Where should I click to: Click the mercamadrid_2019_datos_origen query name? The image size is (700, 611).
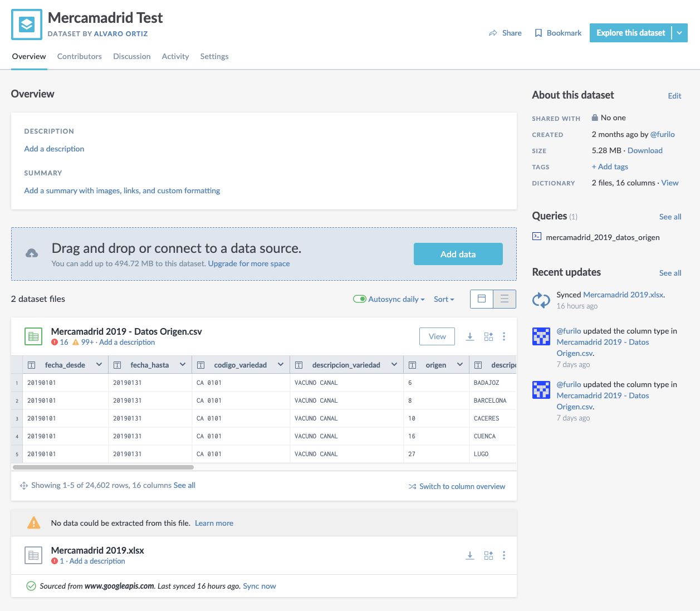(x=603, y=237)
